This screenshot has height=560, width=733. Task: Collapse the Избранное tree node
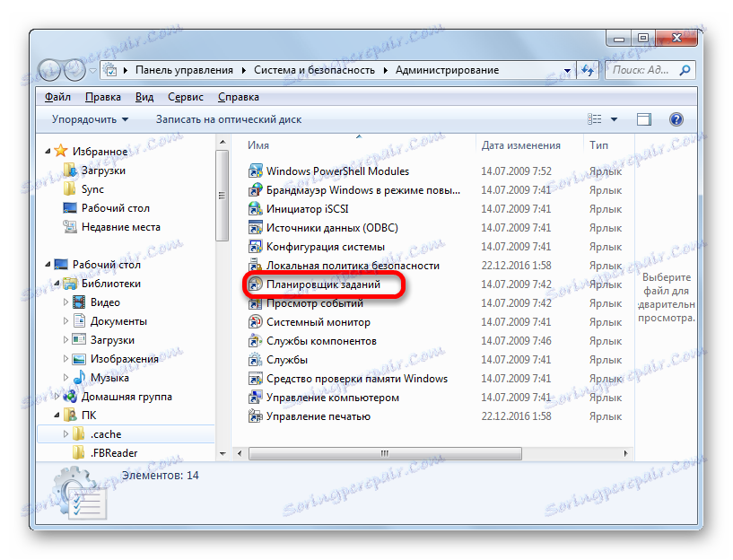coord(48,151)
